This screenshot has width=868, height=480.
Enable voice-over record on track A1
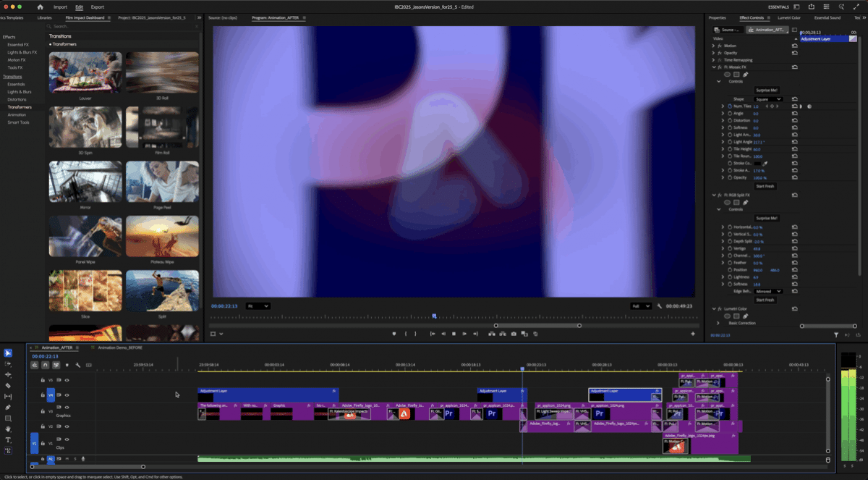click(82, 458)
